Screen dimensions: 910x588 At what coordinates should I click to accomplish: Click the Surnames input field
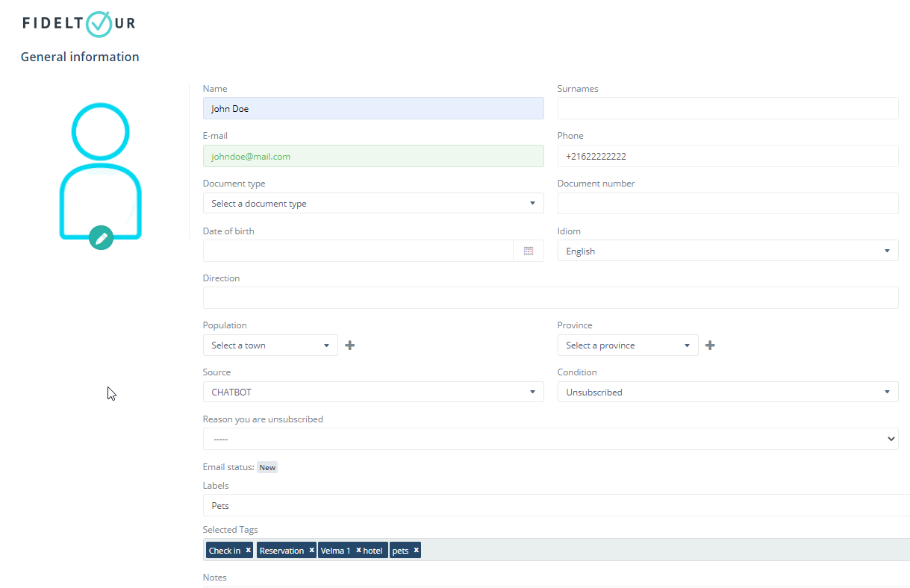[727, 109]
